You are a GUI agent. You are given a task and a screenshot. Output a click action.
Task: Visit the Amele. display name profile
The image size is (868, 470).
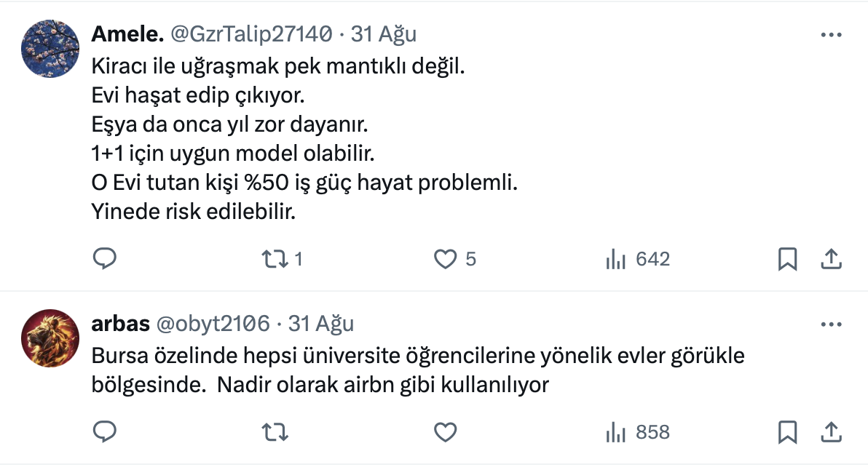coord(126,33)
